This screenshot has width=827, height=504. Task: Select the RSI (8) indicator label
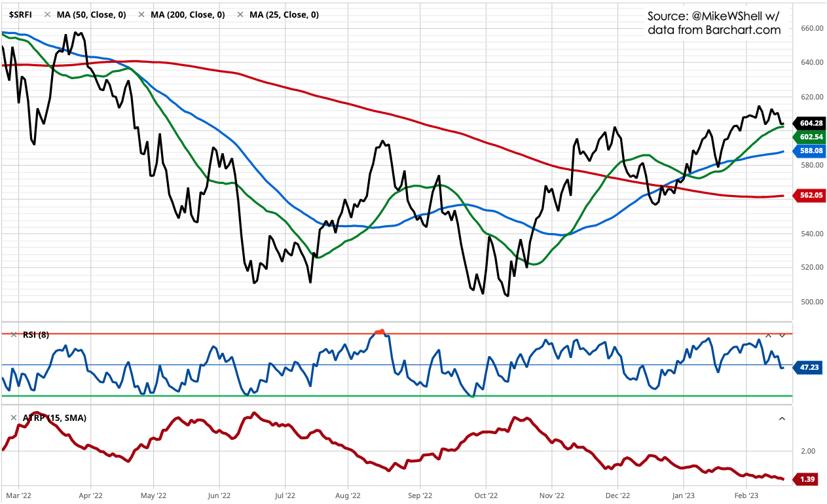click(x=35, y=335)
